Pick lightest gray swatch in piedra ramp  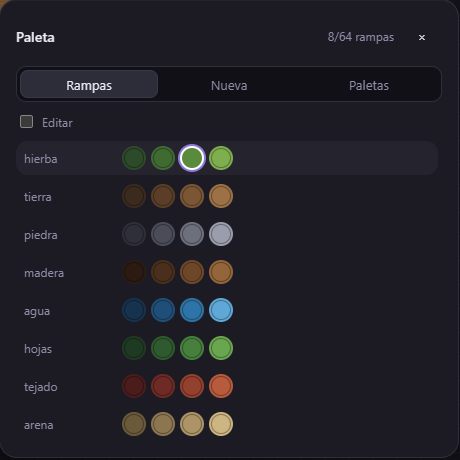coord(221,234)
